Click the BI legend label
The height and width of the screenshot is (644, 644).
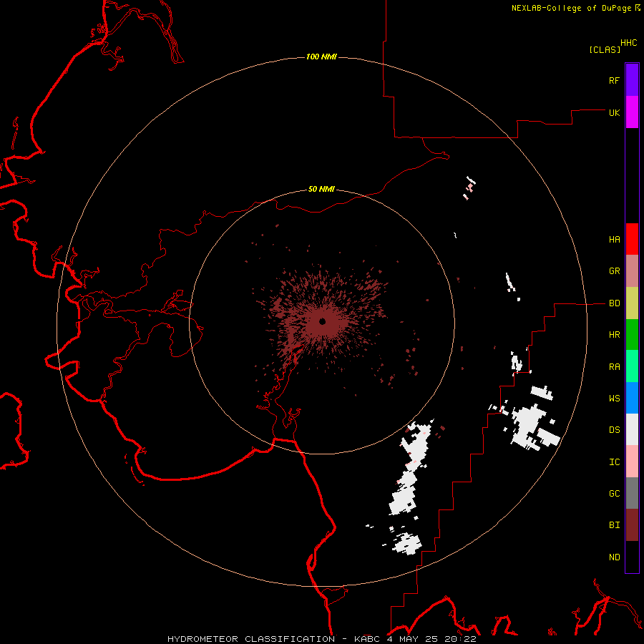[x=614, y=525]
